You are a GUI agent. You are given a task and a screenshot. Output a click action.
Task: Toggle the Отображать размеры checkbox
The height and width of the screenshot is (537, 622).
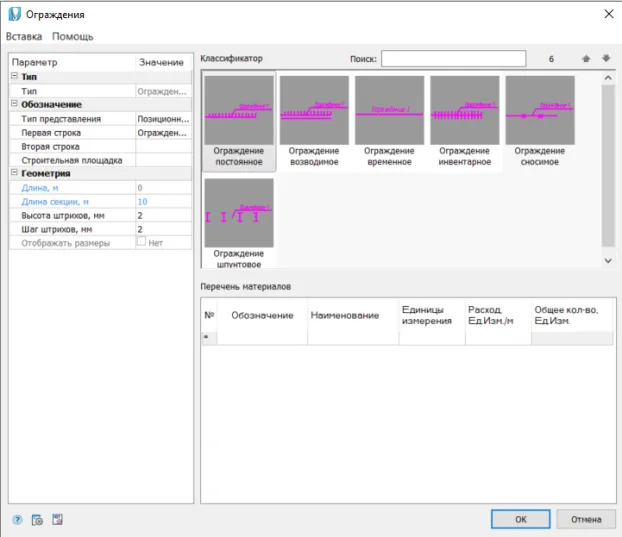point(142,243)
